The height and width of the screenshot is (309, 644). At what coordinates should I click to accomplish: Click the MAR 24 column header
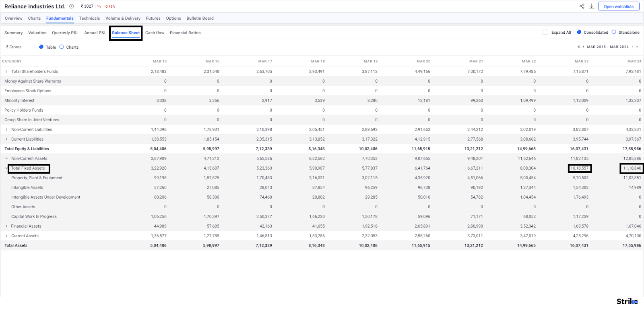[x=634, y=61]
